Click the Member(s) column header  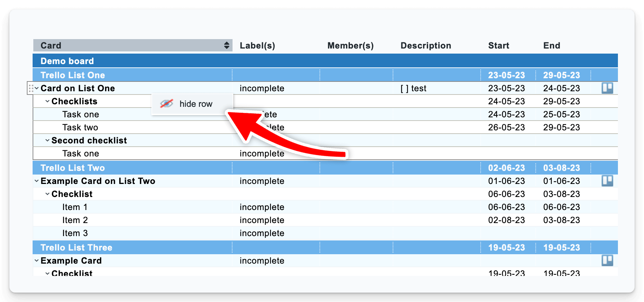(x=351, y=46)
